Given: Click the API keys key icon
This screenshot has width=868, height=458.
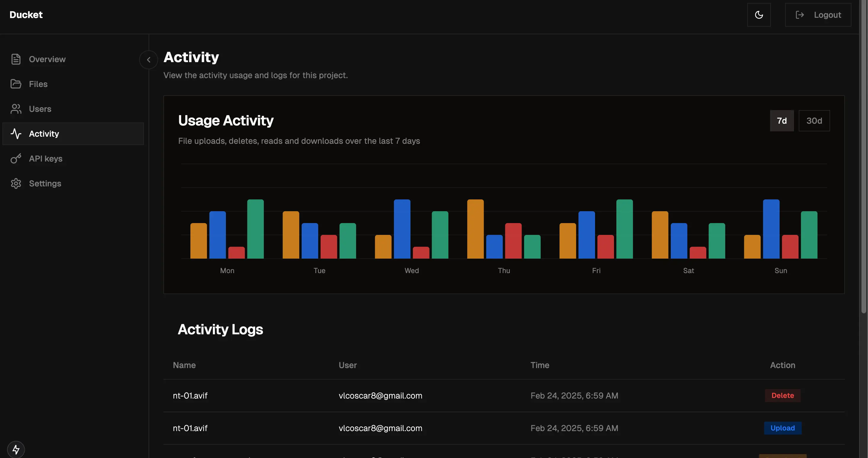Looking at the screenshot, I should [x=16, y=159].
